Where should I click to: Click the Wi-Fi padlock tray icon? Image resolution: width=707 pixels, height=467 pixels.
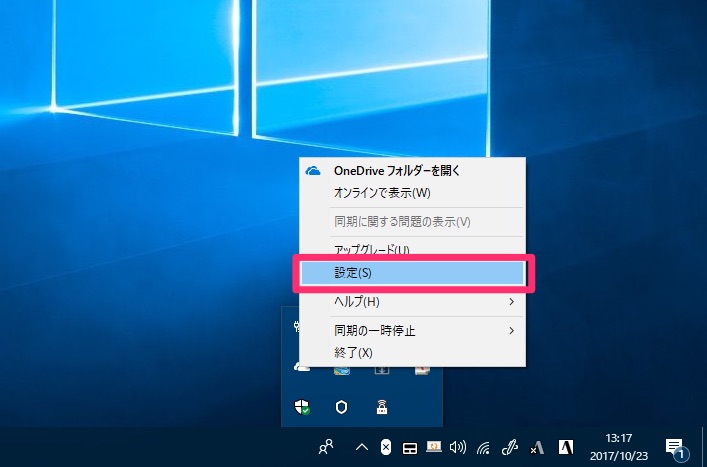(382, 407)
